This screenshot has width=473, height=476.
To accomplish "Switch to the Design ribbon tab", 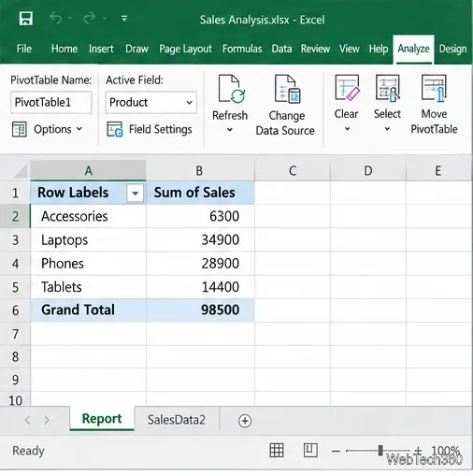I will pos(452,49).
